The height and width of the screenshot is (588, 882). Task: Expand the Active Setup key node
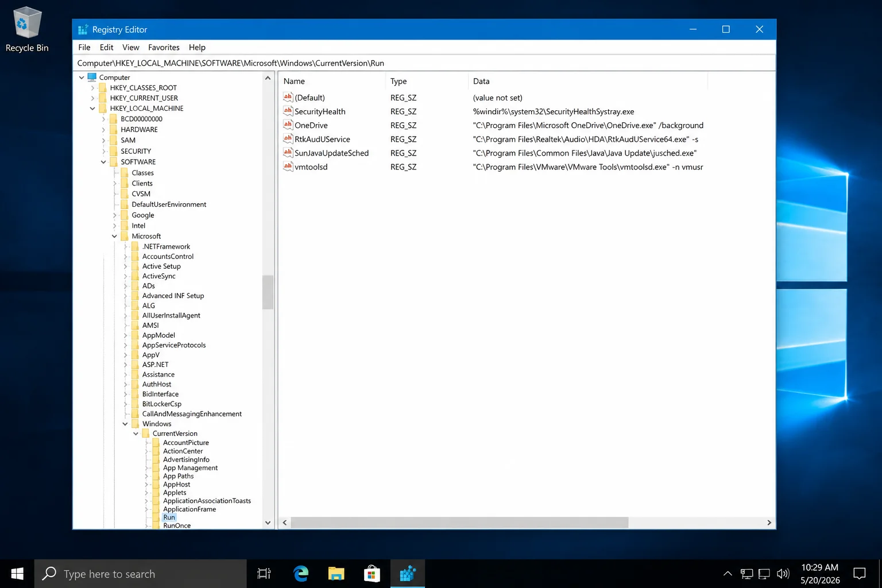pyautogui.click(x=125, y=266)
